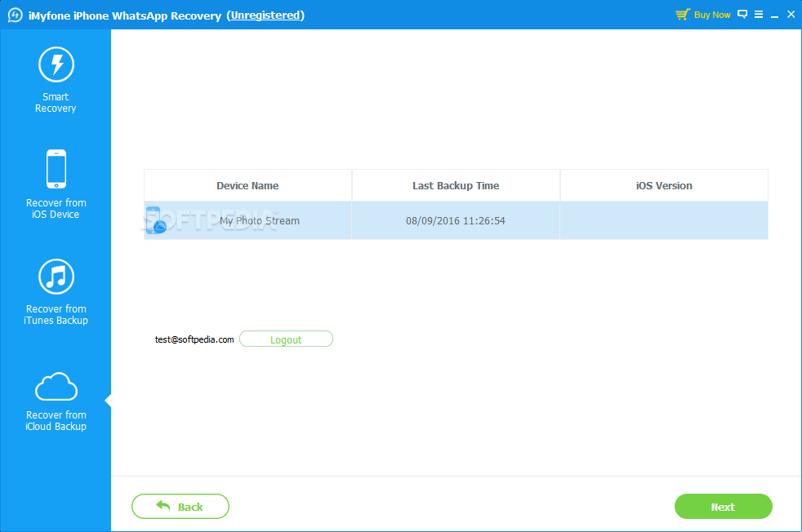Open the feedback chat icon

pos(742,15)
